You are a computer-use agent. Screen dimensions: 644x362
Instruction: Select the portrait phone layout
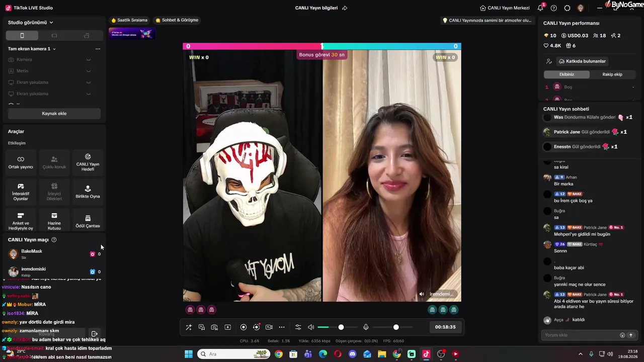tap(22, 36)
